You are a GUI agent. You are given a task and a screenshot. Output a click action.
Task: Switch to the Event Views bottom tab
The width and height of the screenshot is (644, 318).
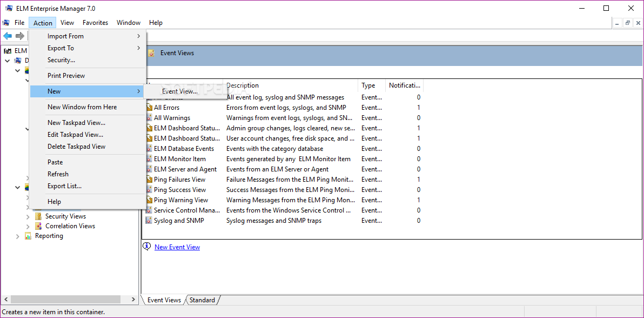pyautogui.click(x=164, y=300)
